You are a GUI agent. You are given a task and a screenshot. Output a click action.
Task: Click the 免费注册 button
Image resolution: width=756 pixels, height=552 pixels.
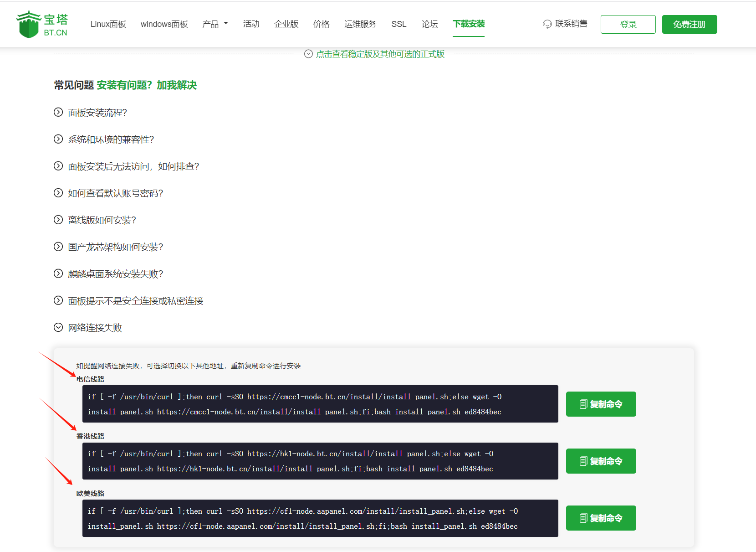tap(690, 25)
